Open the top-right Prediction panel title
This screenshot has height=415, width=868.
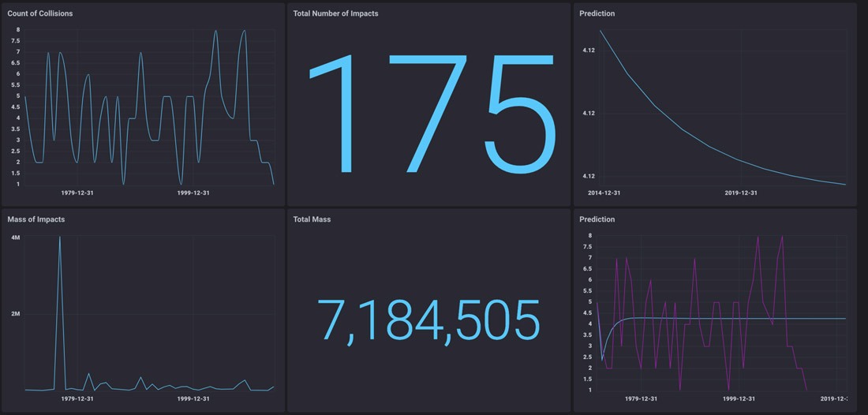[597, 13]
